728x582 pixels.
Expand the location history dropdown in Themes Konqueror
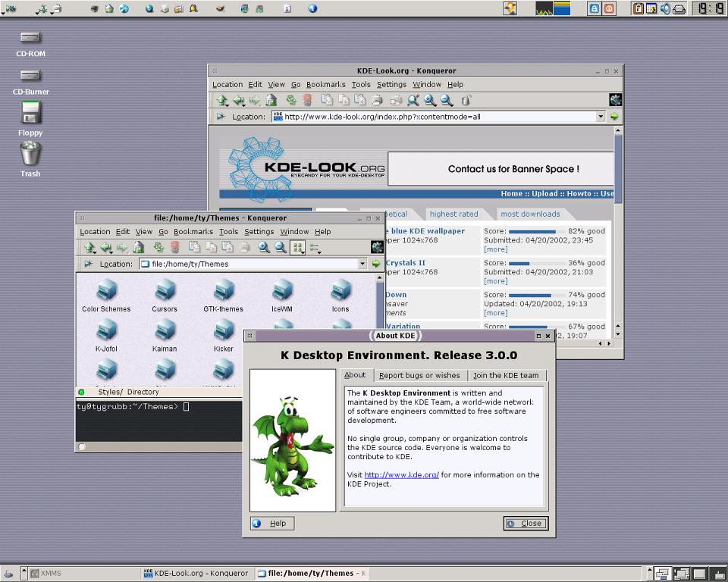tap(362, 264)
